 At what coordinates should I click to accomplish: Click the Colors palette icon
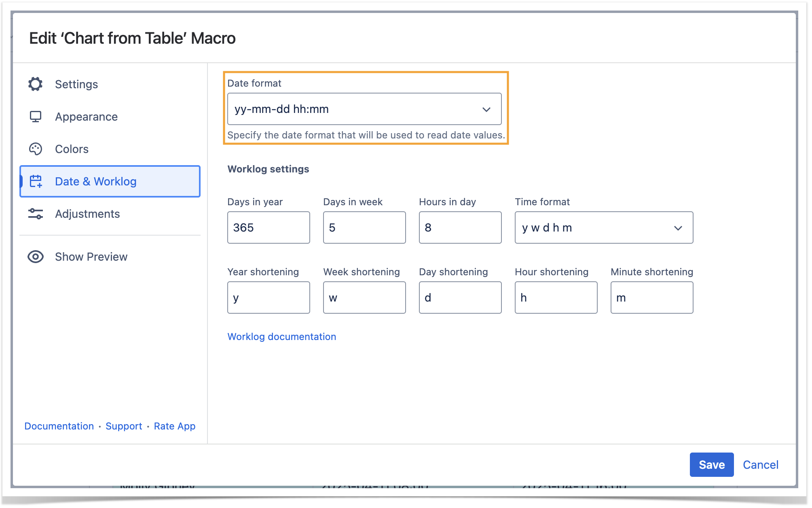coord(36,149)
